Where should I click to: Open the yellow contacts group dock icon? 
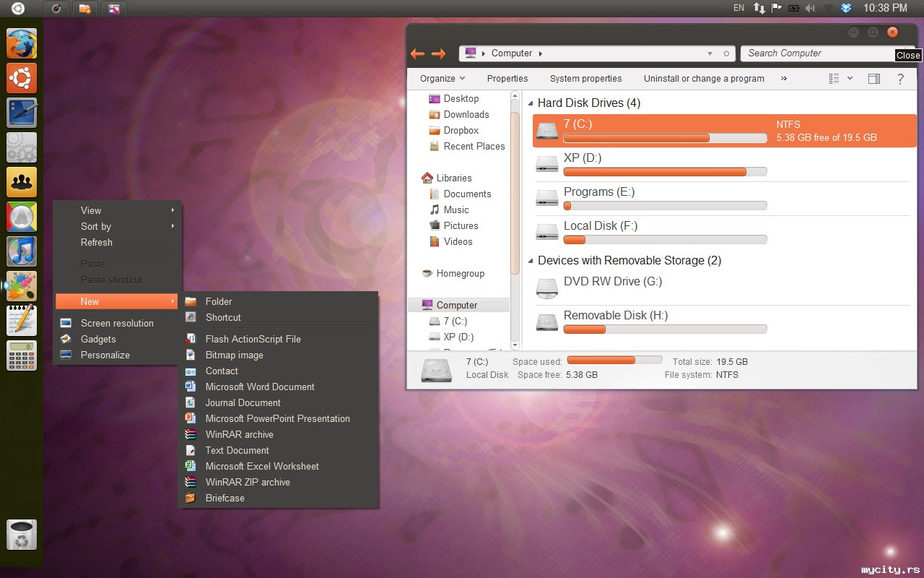tap(22, 182)
